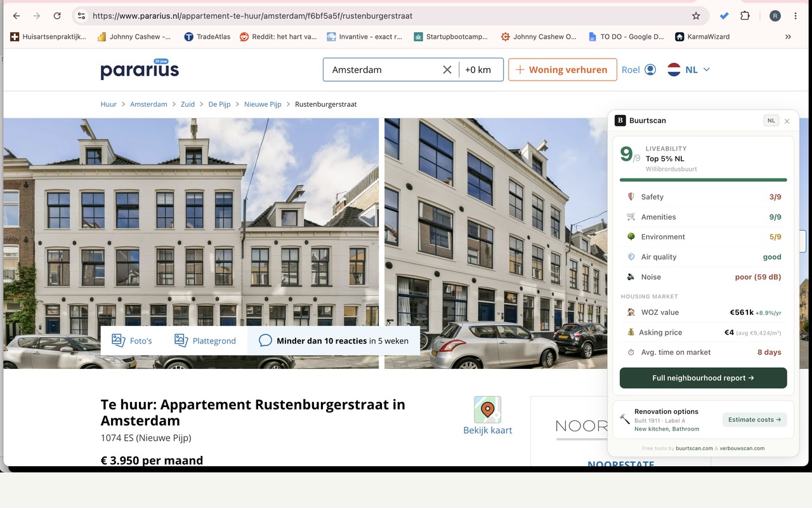
Task: Click the Renovation options hammer icon
Action: click(x=625, y=420)
